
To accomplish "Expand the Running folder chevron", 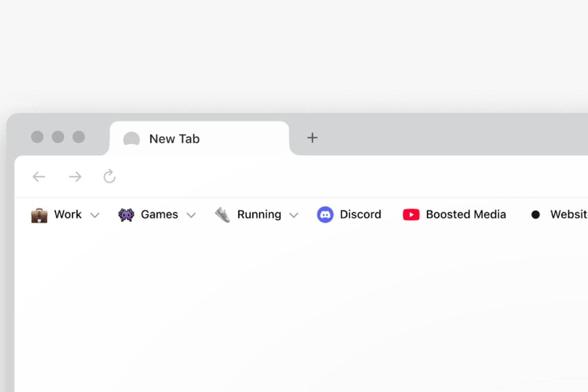I will pos(294,216).
